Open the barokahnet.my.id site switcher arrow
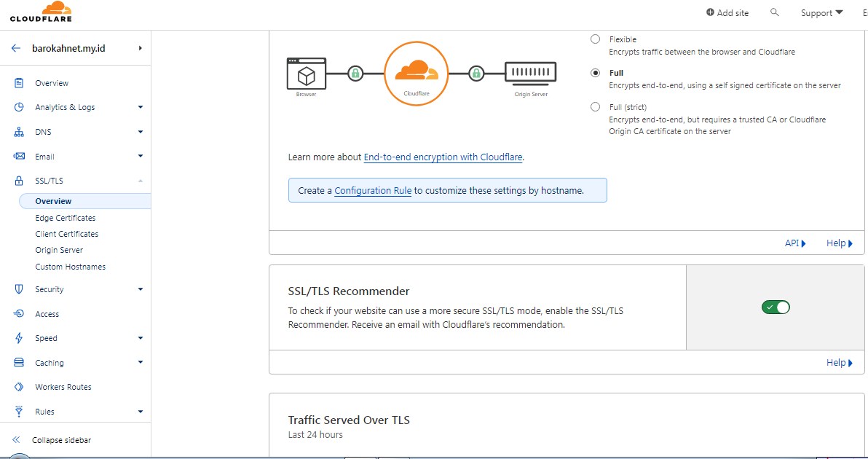This screenshot has height=459, width=868. point(141,48)
